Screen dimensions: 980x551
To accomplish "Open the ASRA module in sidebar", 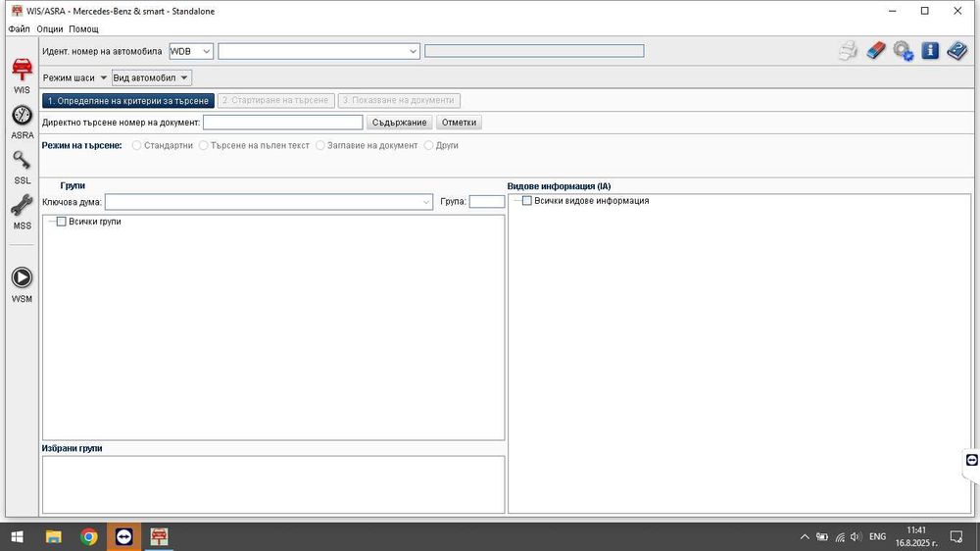I will [x=22, y=122].
